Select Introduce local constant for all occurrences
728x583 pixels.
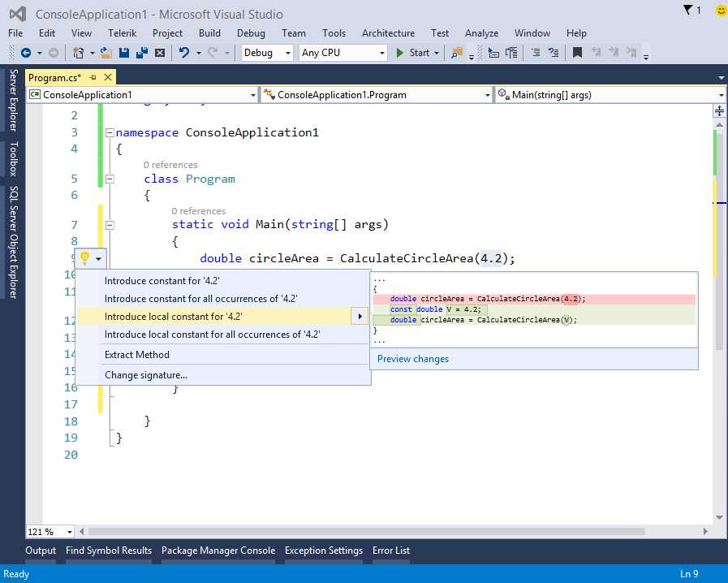[223, 334]
